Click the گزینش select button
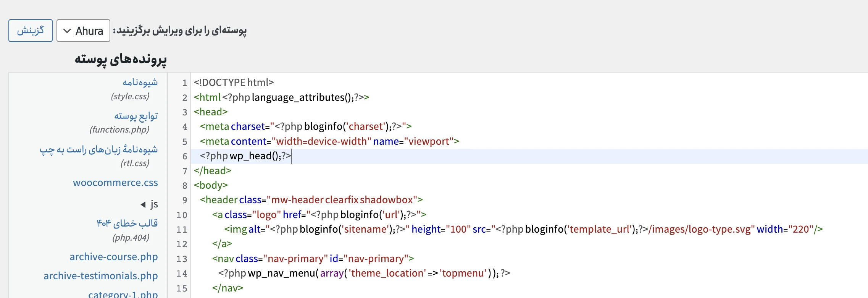 pyautogui.click(x=31, y=31)
